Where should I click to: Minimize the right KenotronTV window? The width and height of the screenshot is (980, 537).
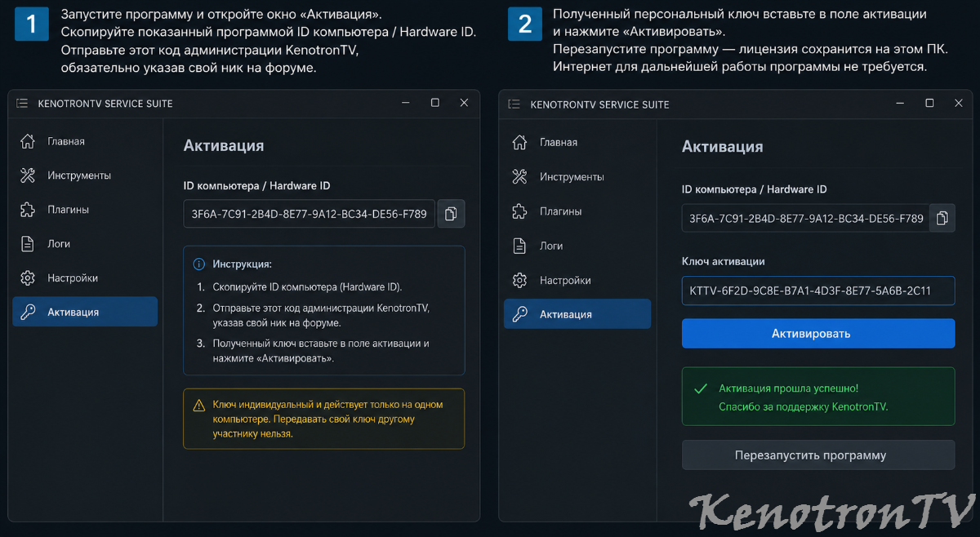(900, 104)
